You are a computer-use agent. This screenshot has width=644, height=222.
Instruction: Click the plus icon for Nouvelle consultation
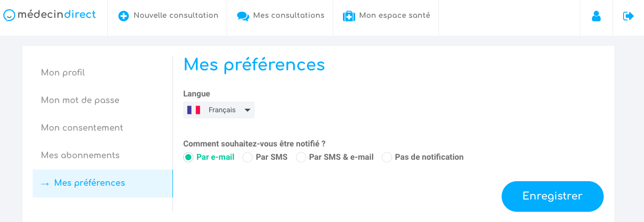[123, 16]
